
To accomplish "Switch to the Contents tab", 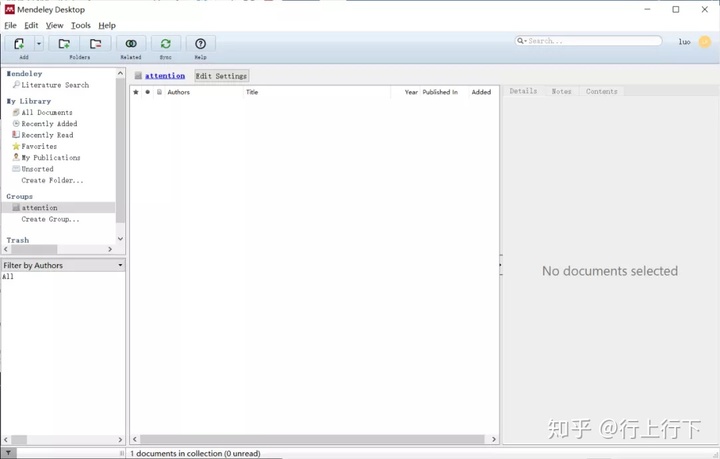I will (602, 91).
